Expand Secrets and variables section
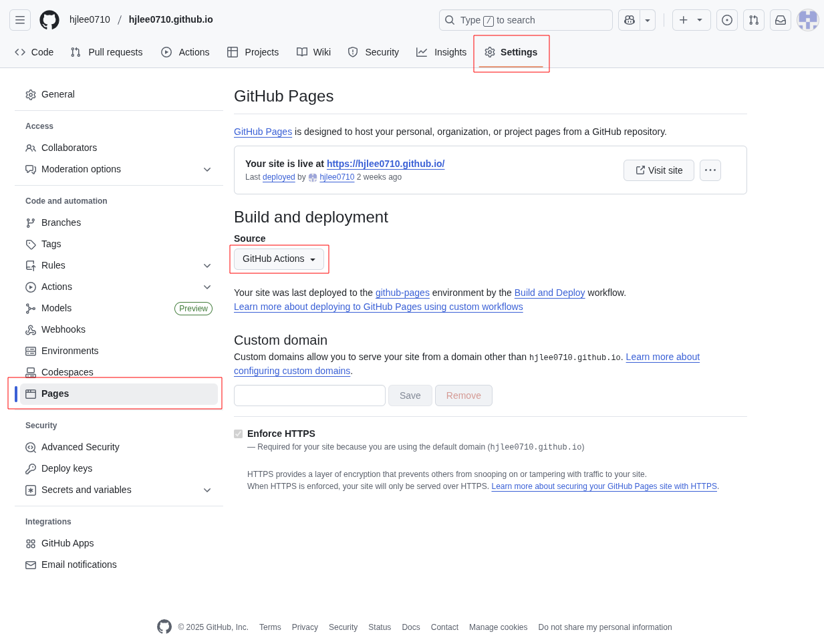 click(207, 490)
